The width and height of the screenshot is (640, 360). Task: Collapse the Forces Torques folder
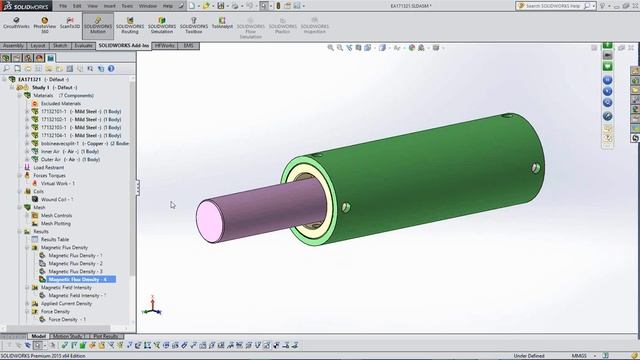click(x=20, y=175)
